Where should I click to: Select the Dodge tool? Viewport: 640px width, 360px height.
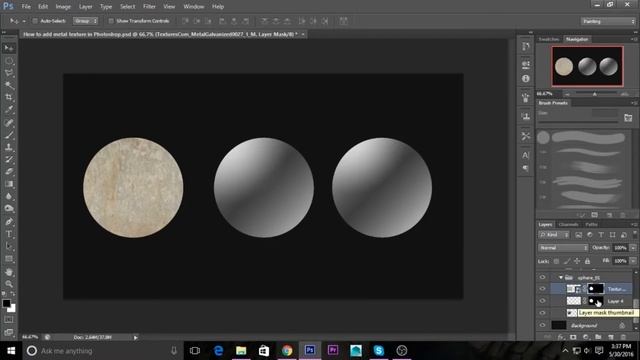coord(9,209)
